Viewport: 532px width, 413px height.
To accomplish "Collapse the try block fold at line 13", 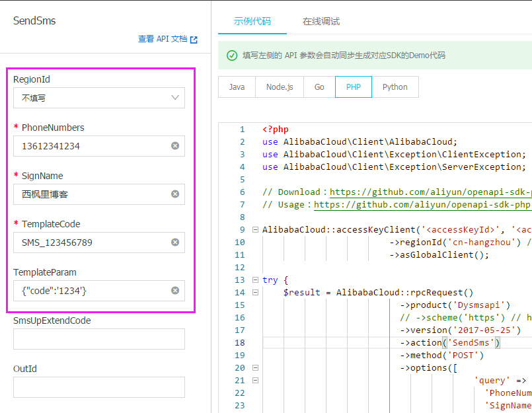I will (256, 280).
